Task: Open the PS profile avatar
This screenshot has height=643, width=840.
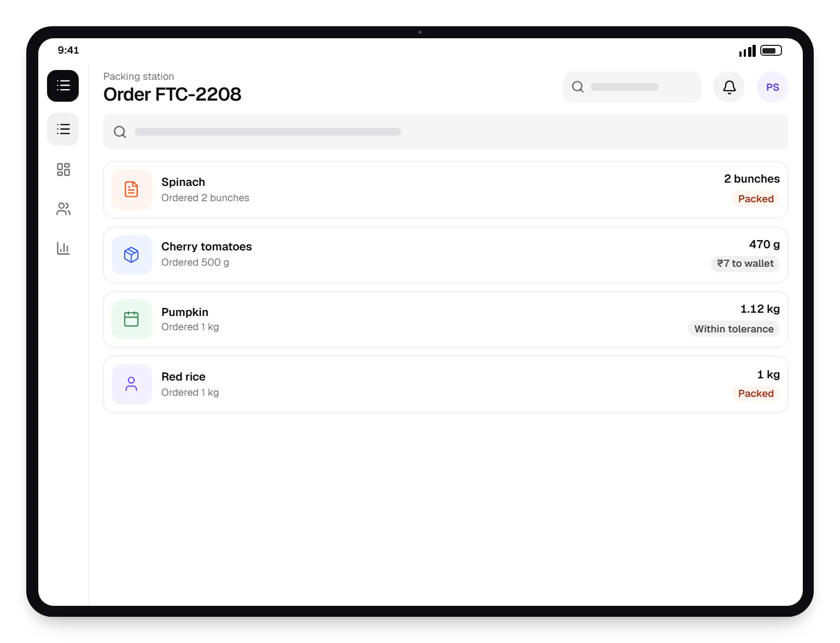Action: [x=772, y=87]
